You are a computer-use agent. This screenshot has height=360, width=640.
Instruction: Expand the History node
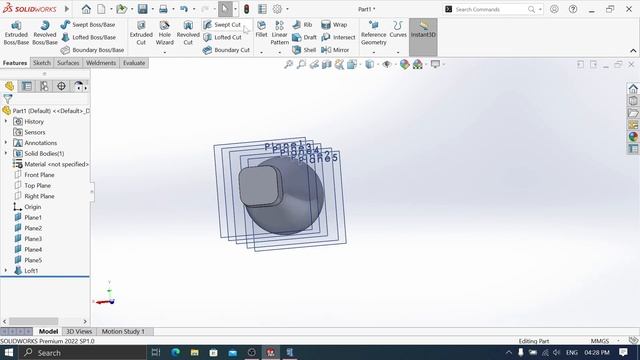pos(6,121)
